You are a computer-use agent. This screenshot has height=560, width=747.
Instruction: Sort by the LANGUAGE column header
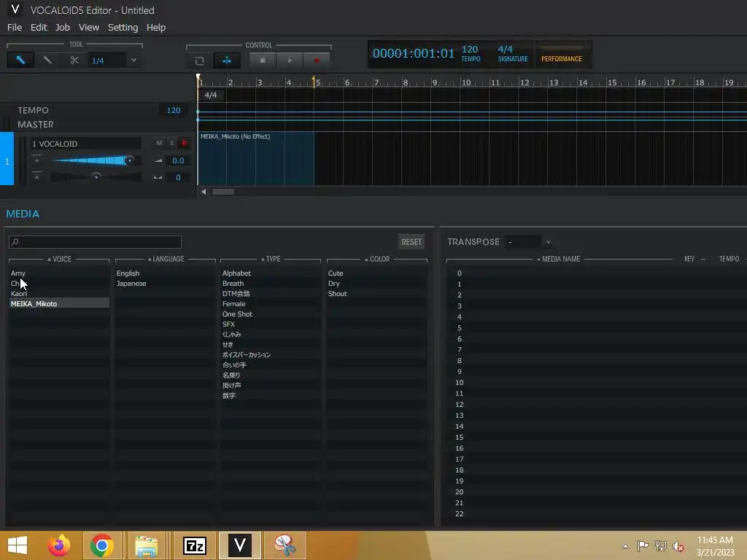click(166, 259)
